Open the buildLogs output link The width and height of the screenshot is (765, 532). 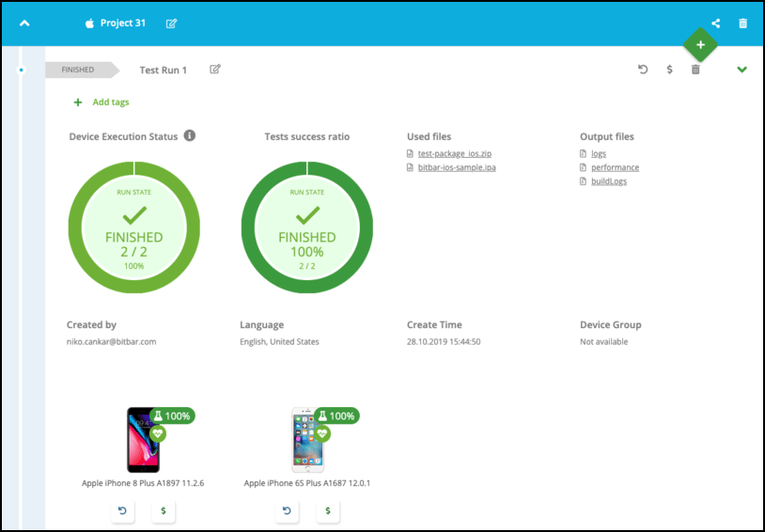[608, 181]
